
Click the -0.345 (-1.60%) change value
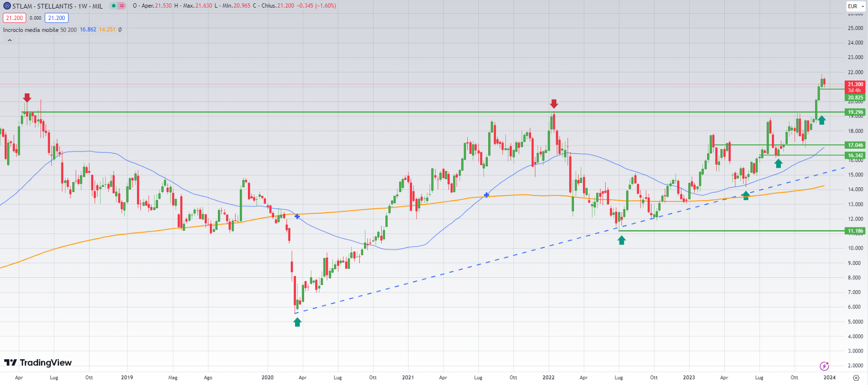tap(316, 6)
